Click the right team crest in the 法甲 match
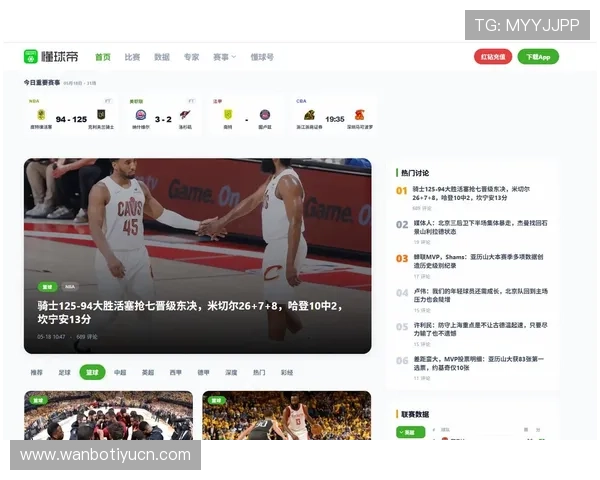600x480 pixels. pos(265,114)
